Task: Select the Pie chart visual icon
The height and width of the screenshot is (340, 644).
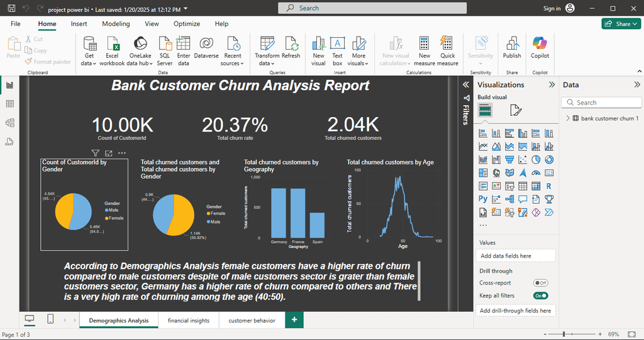Action: tap(536, 159)
